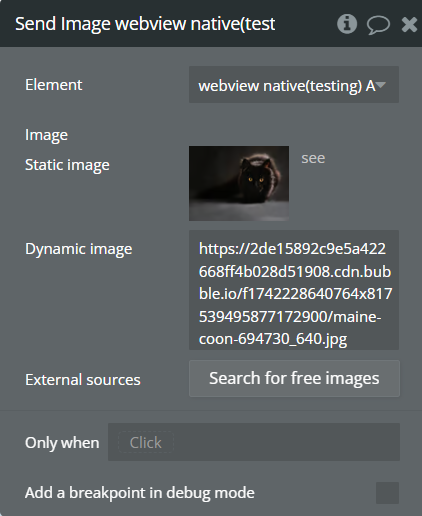
Task: Close the Send Image action panel
Action: coord(409,25)
